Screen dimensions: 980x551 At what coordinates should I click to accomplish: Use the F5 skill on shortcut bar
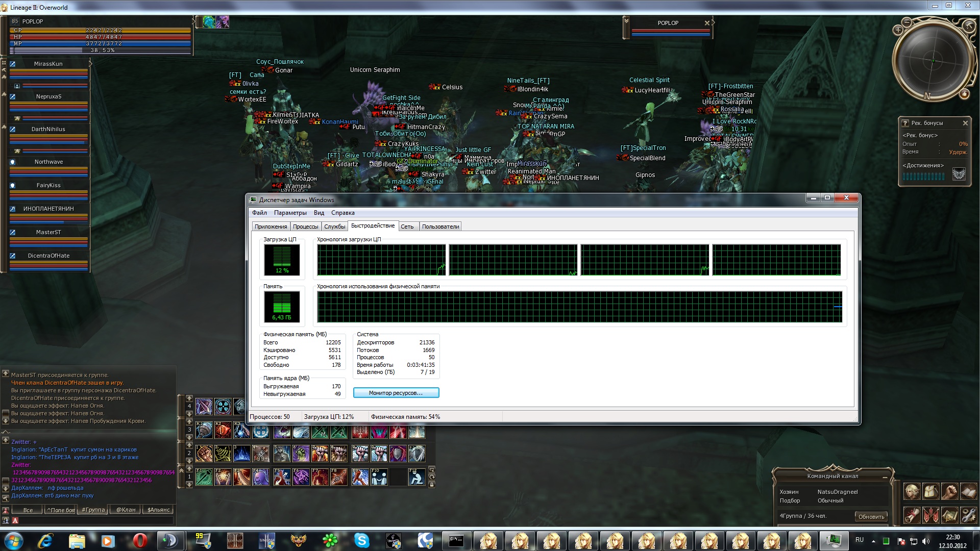tap(282, 477)
